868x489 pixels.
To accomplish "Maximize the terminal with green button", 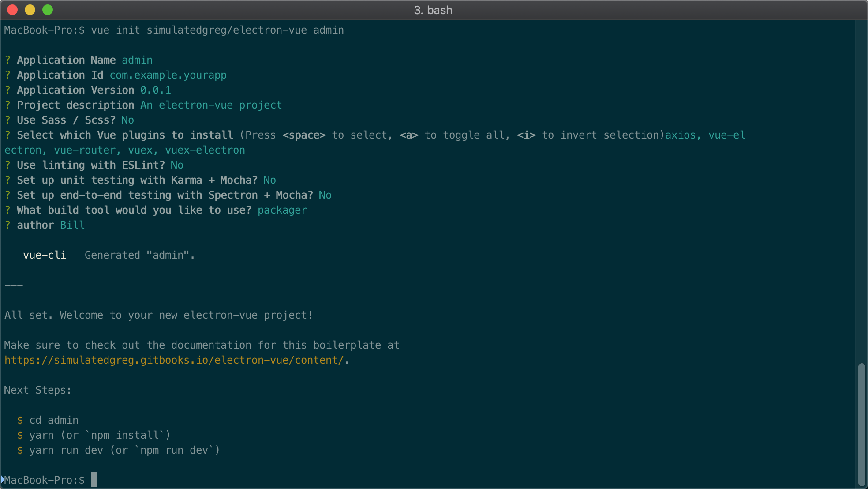I will [x=48, y=10].
